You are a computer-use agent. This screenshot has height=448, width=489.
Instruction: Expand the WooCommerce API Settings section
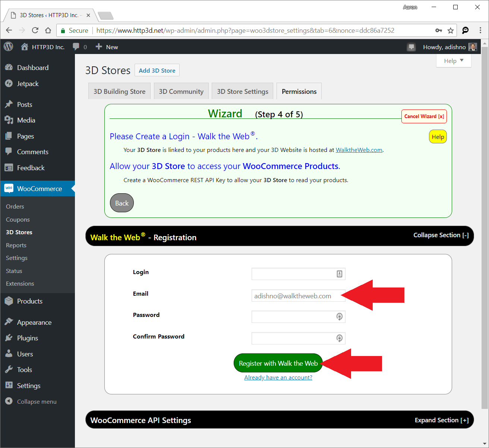[442, 420]
